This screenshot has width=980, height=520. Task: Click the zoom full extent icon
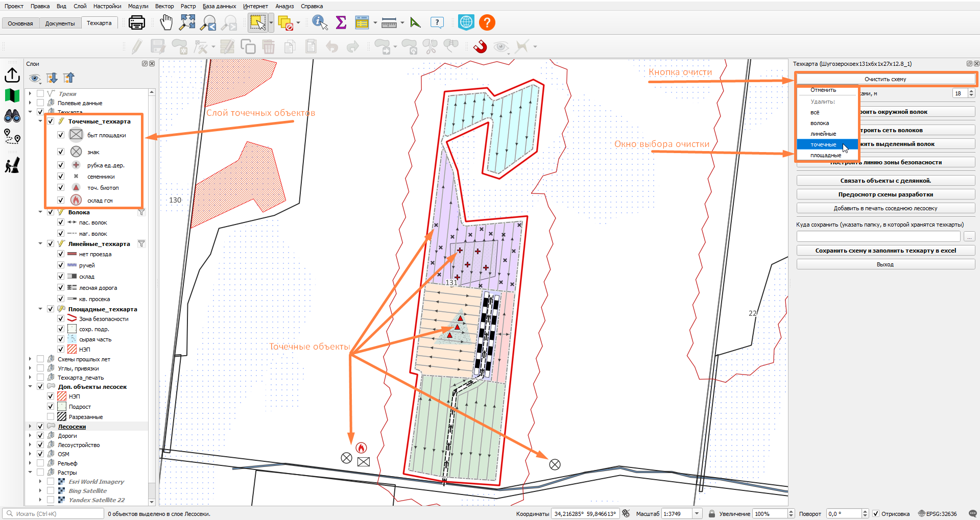coord(187,22)
